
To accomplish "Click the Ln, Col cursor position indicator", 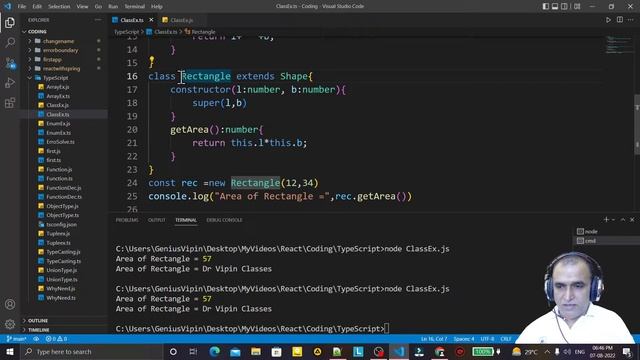I will tap(434, 339).
